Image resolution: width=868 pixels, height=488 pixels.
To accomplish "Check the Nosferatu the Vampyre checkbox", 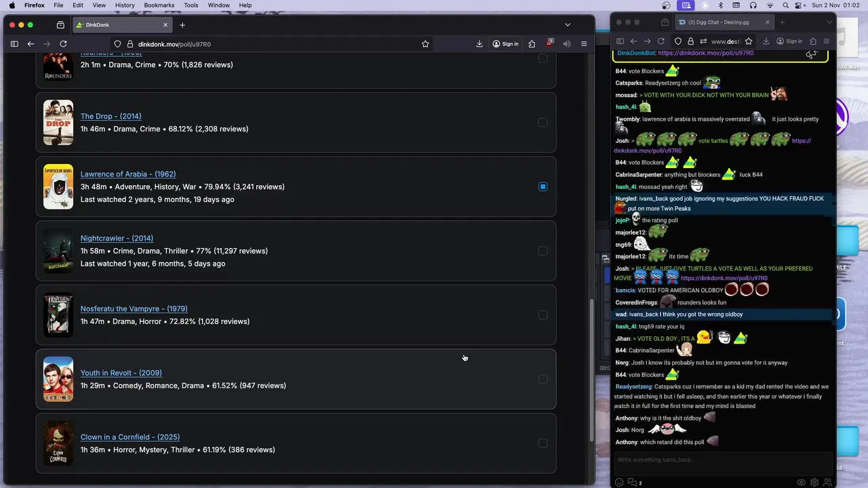I will (542, 314).
